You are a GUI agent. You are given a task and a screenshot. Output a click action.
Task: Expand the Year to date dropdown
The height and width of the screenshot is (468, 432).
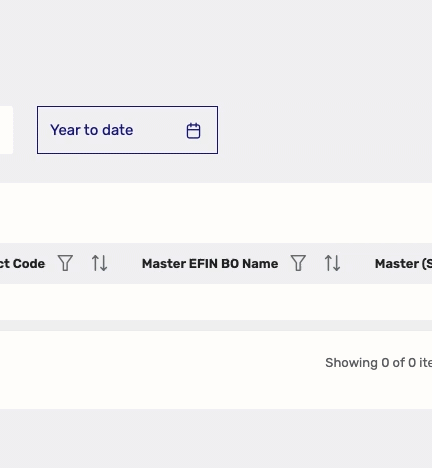(x=127, y=130)
